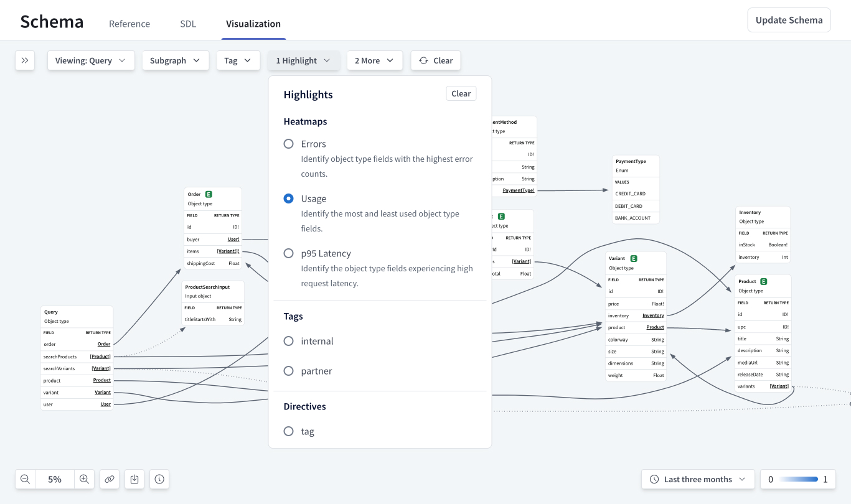Viewport: 851px width, 504px height.
Task: Click the Inventory node title
Action: [x=750, y=212]
